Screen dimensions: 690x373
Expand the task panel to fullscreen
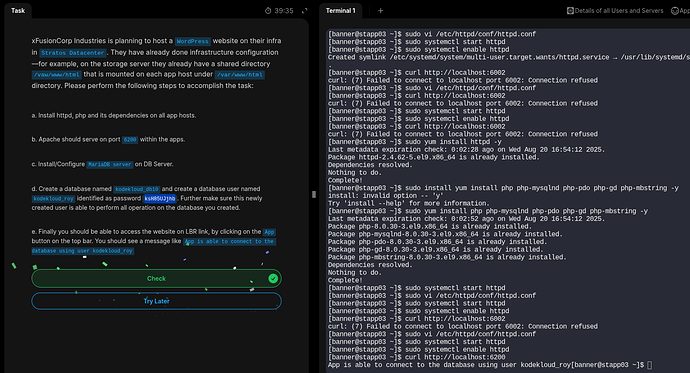coord(305,11)
